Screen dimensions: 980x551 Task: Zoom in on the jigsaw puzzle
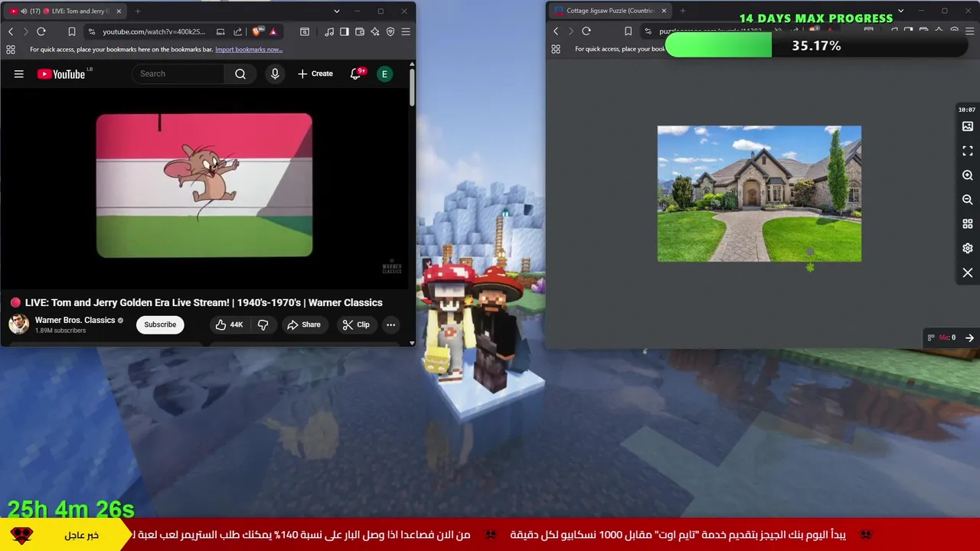coord(968,175)
